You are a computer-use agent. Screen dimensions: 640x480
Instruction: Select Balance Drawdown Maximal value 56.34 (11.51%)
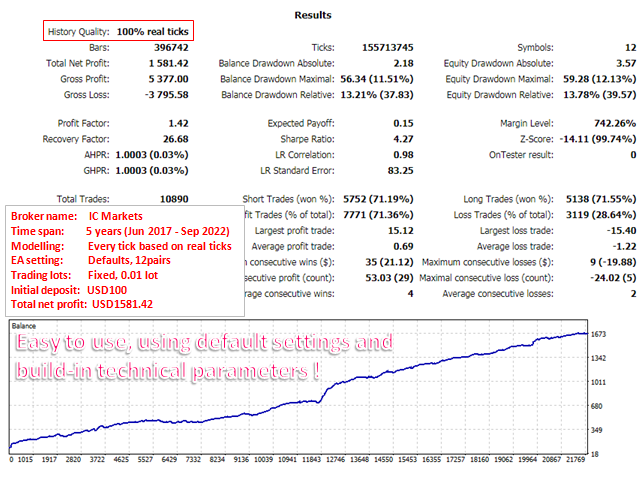click(377, 79)
